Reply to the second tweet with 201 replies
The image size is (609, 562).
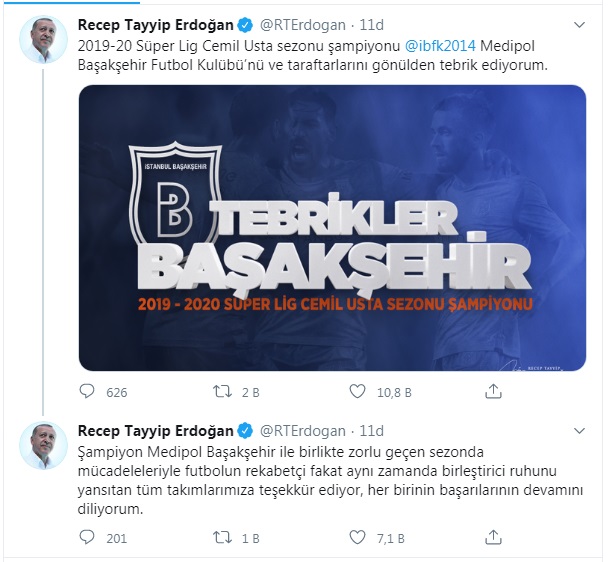[87, 538]
